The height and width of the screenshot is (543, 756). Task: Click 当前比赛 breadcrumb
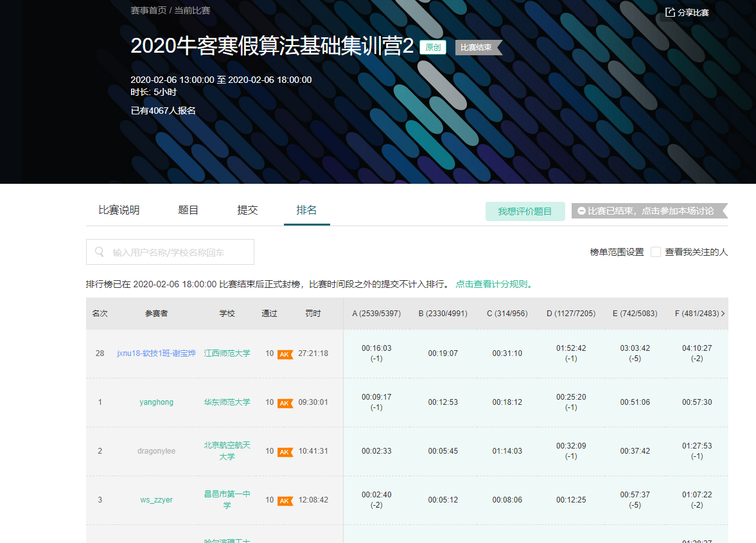pos(192,11)
